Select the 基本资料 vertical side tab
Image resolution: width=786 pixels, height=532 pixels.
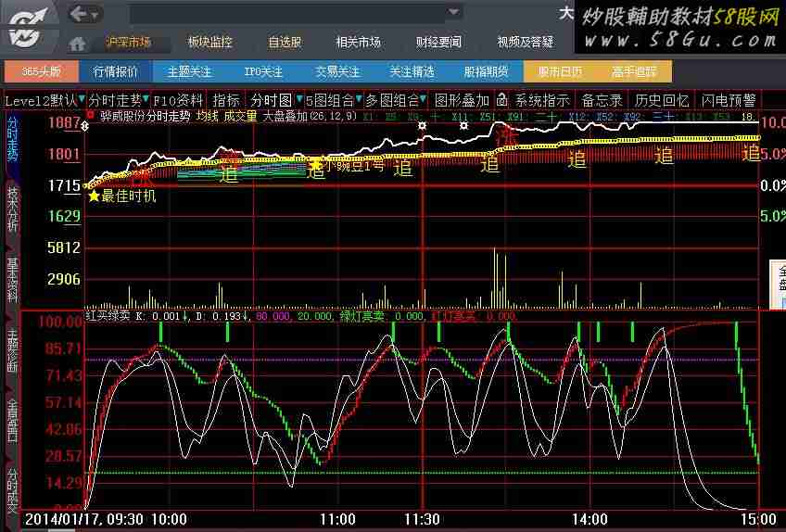[12, 279]
